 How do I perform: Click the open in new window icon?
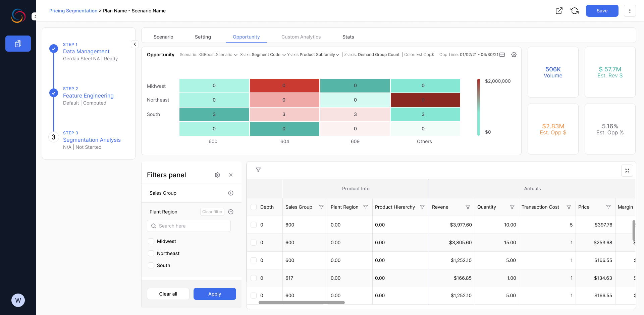(x=559, y=11)
